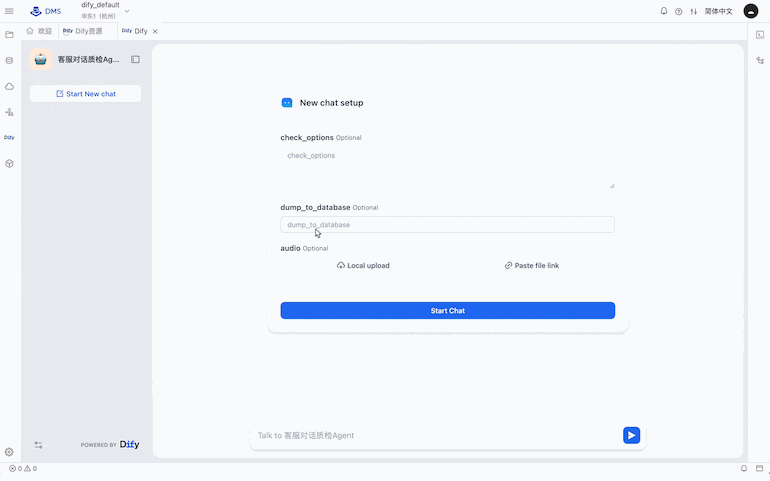Focus the dump_to_database input field
Screen dimensions: 770x481
pos(447,225)
